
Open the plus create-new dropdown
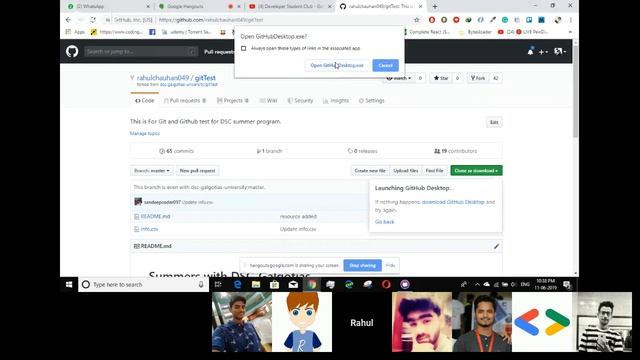tap(543, 52)
